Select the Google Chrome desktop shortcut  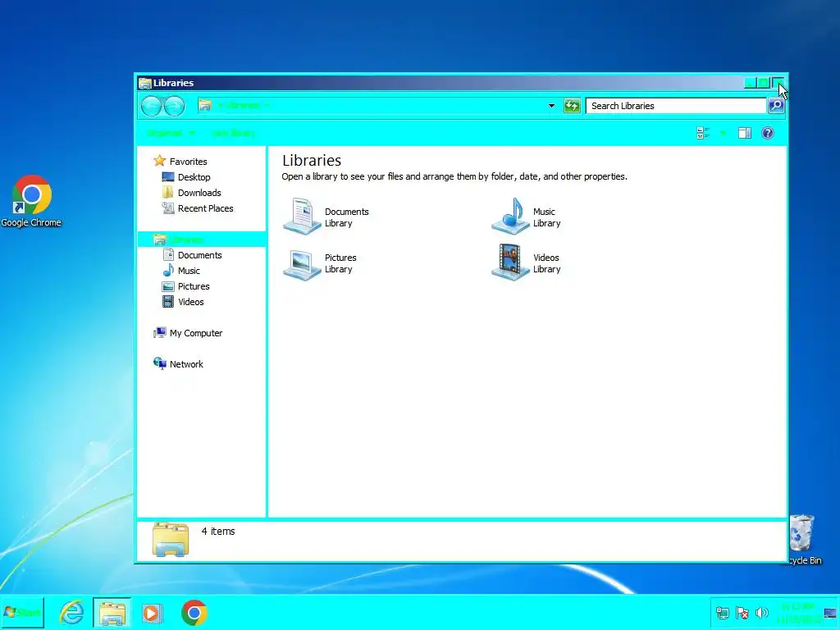31,202
